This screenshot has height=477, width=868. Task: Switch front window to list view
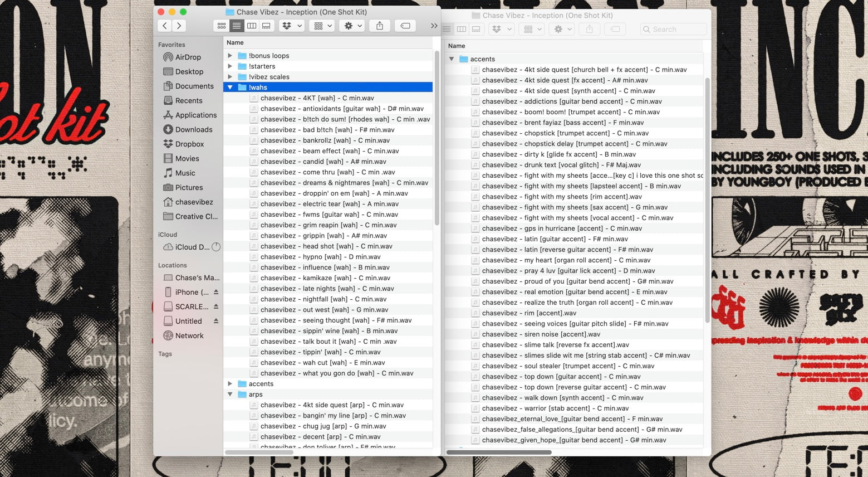237,26
